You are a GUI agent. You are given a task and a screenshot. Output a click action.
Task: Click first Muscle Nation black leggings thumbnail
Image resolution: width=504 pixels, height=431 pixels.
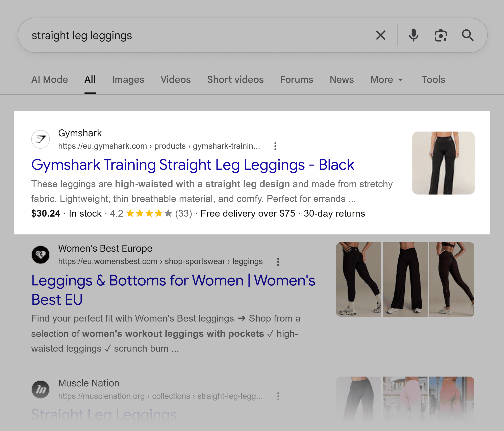(x=358, y=400)
